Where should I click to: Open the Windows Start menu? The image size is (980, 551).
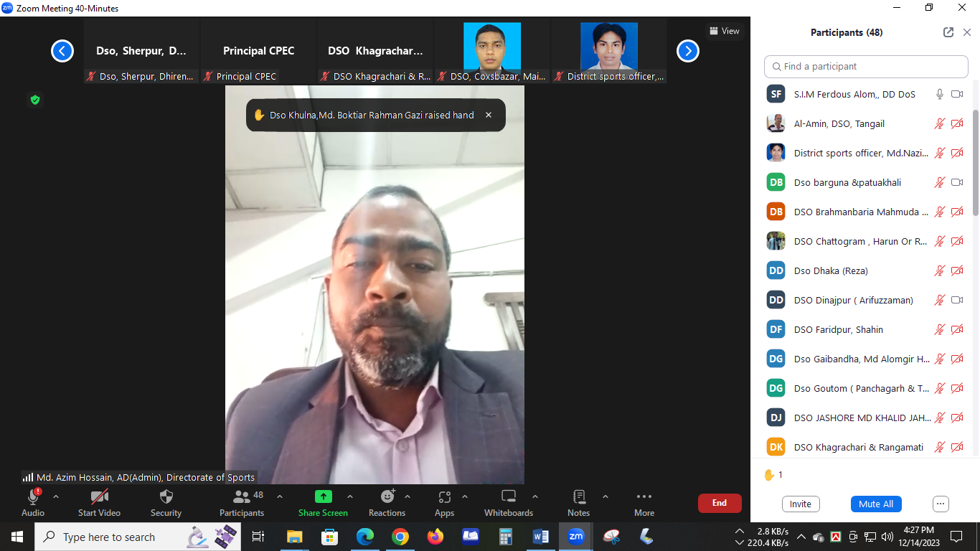(17, 537)
